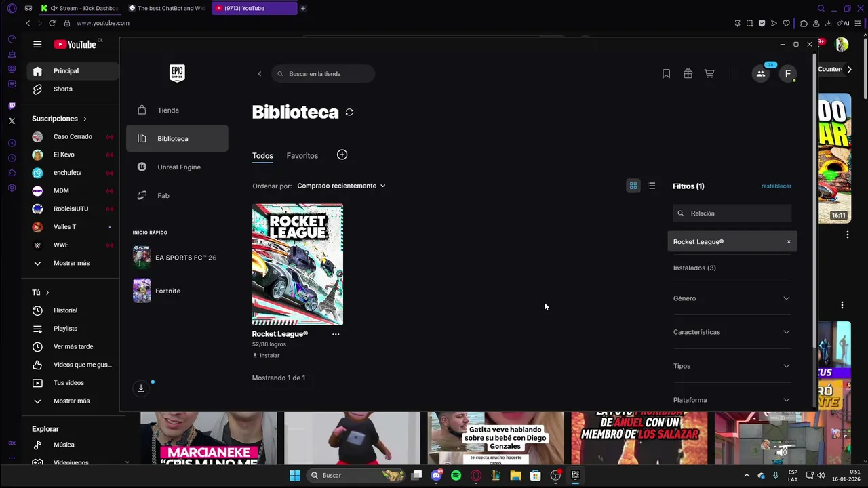The width and height of the screenshot is (868, 488).
Task: Expand the Tipos filter section
Action: [732, 366]
